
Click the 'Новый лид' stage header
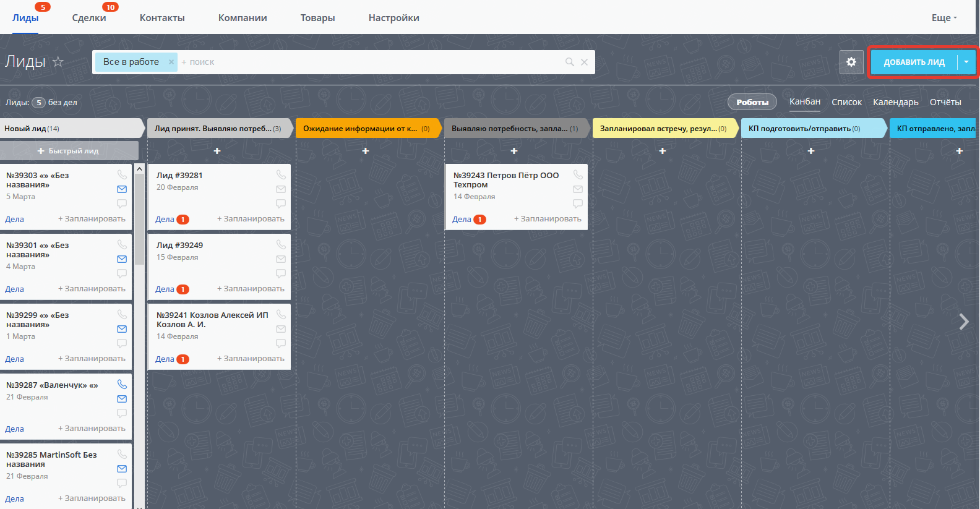coord(71,129)
